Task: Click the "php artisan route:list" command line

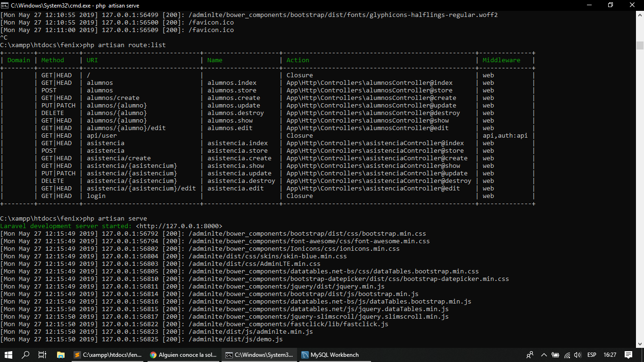Action: pos(124,45)
